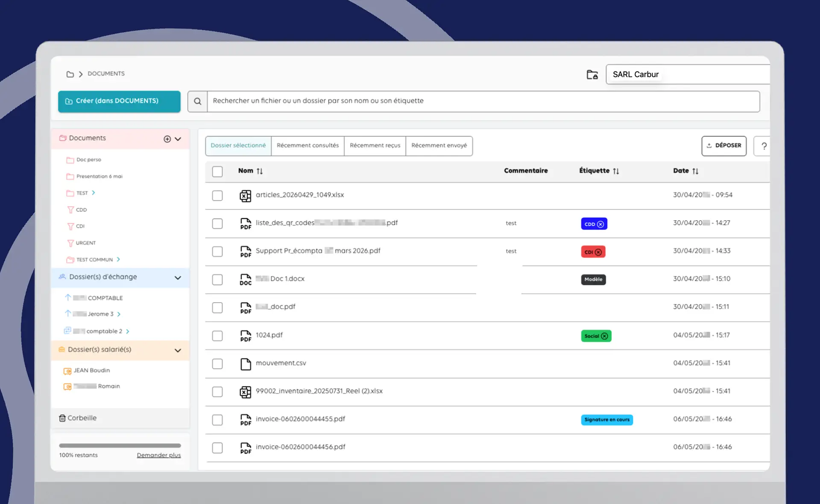820x504 pixels.
Task: Click the Demander plus link
Action: tap(159, 455)
